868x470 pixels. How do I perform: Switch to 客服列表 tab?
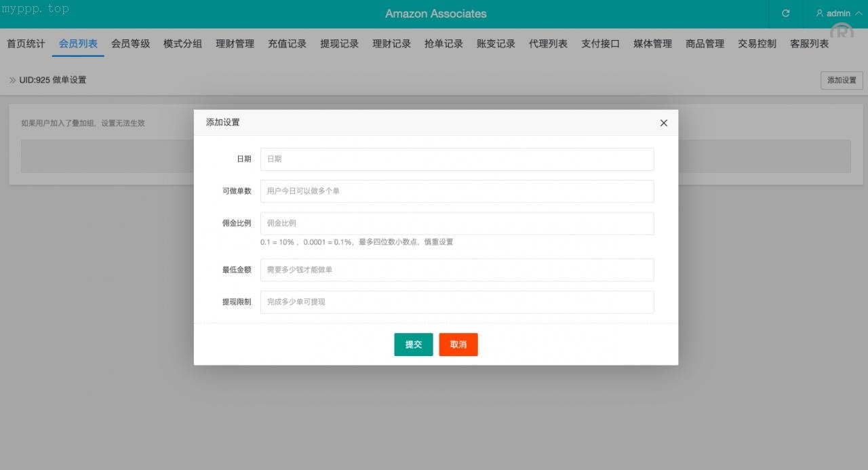pyautogui.click(x=809, y=44)
